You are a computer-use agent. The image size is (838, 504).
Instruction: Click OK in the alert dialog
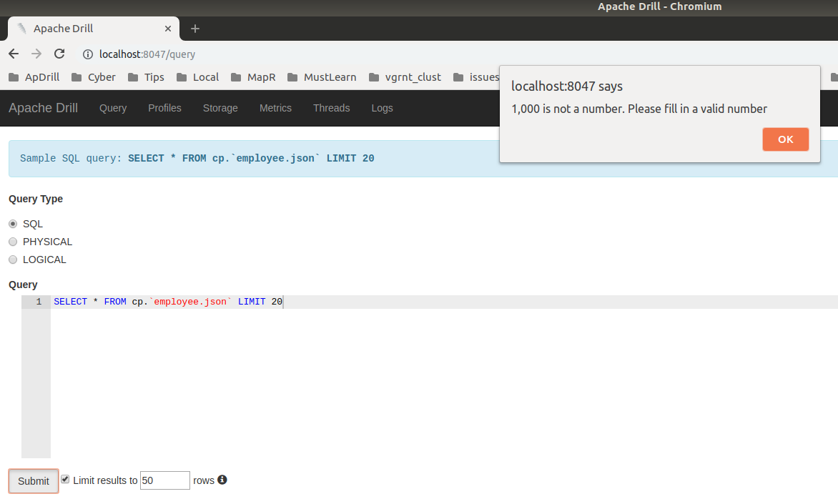click(x=785, y=139)
